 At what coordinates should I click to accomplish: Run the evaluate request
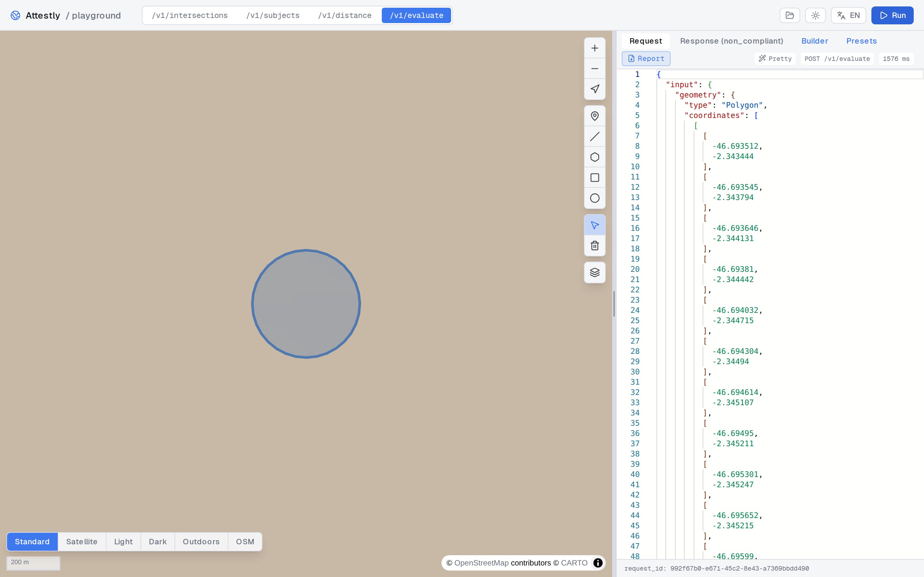[892, 15]
